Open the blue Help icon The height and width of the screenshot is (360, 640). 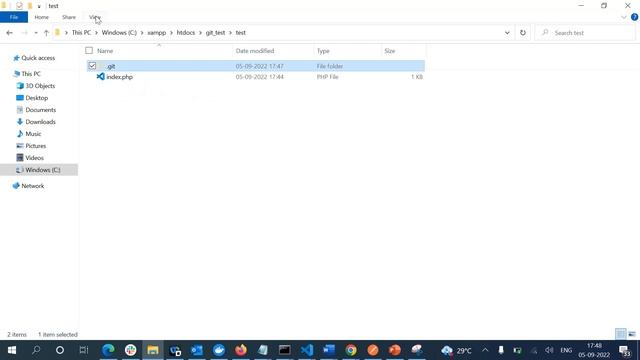pos(634,17)
